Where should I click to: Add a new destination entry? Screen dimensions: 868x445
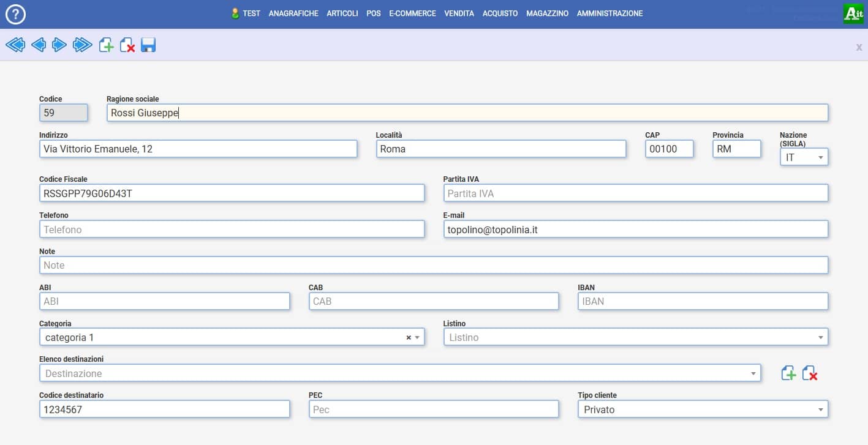(788, 373)
